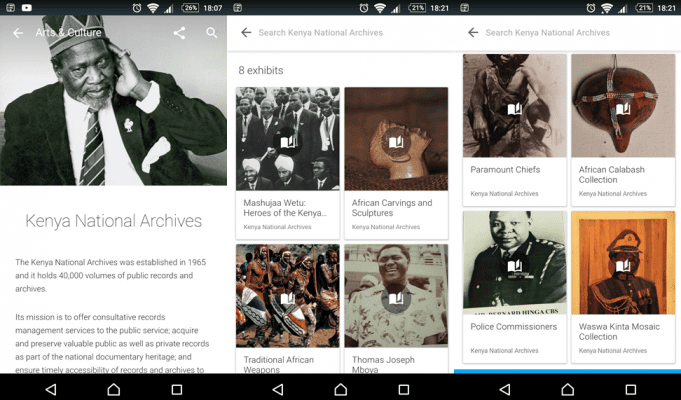Tap 'Kenya National Archives' under Paramount Chiefs

coord(504,194)
